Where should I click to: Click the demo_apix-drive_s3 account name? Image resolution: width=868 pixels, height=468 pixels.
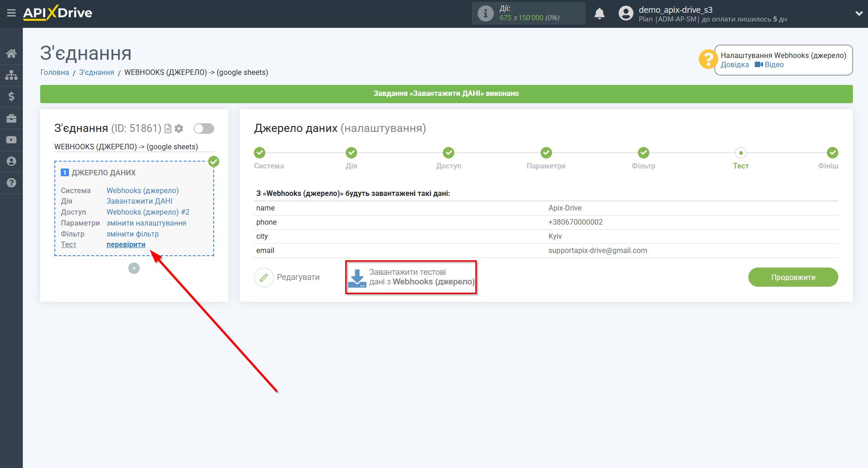point(675,10)
